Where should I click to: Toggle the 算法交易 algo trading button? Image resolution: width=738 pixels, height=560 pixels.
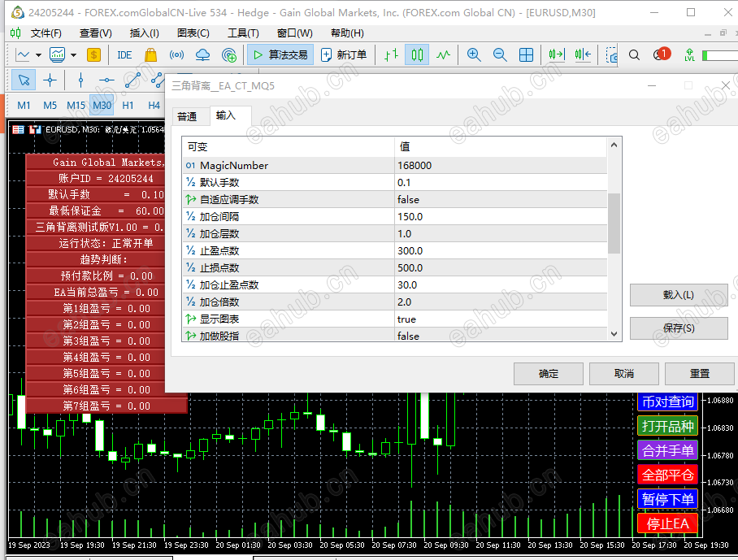pos(280,55)
